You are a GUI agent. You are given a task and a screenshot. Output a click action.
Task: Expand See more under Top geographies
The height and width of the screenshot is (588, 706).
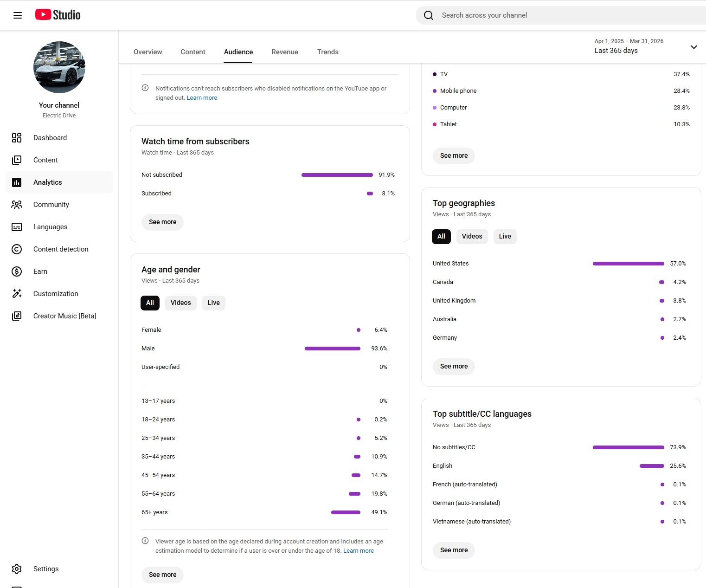click(454, 366)
